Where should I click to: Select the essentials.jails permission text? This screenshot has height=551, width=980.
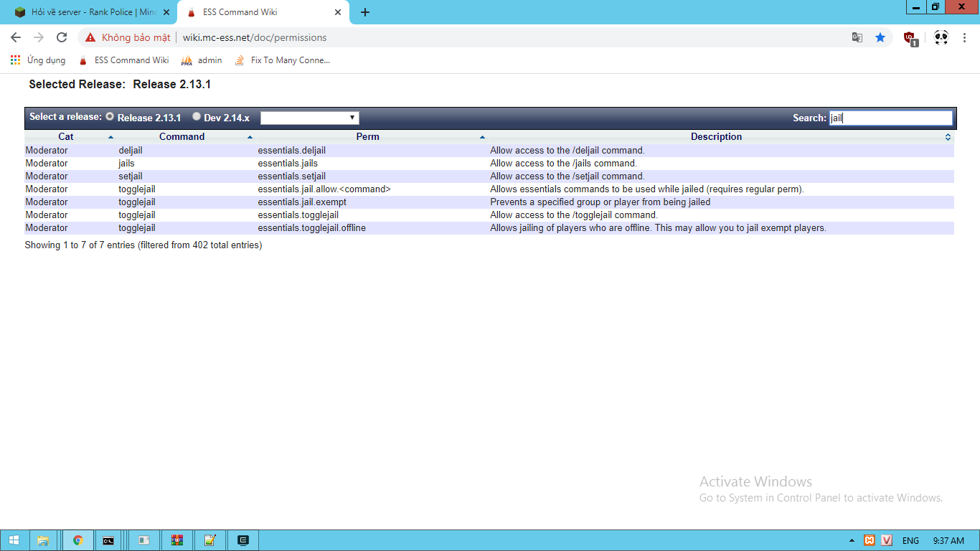coord(288,164)
